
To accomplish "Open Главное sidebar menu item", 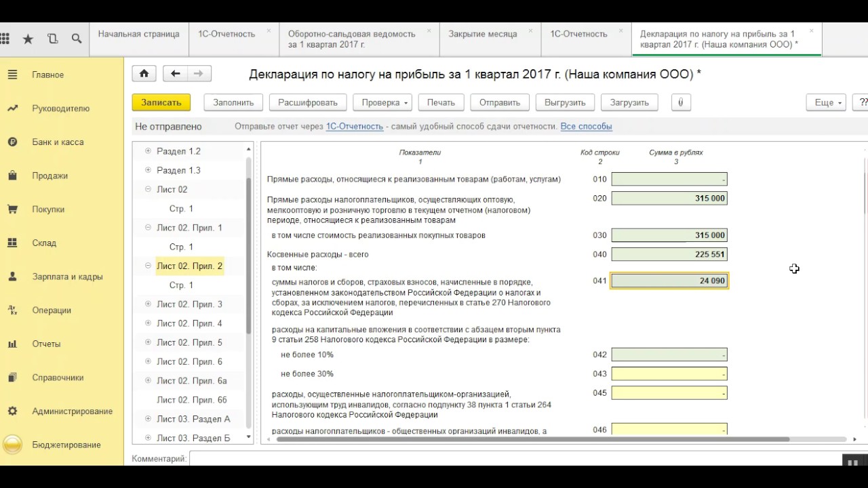I will (62, 75).
